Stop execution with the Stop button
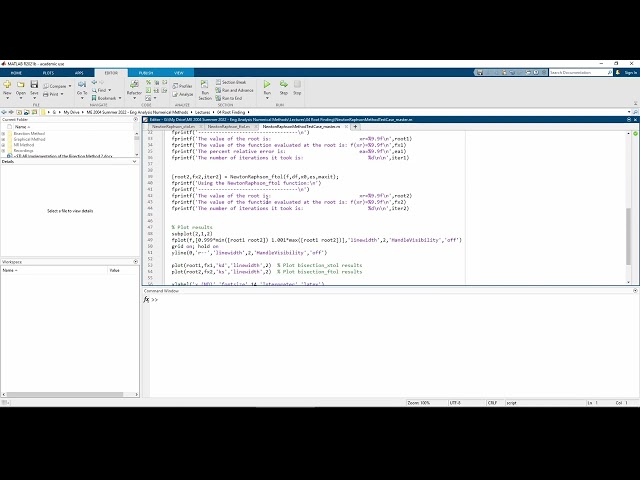The image size is (640, 480). (x=297, y=87)
